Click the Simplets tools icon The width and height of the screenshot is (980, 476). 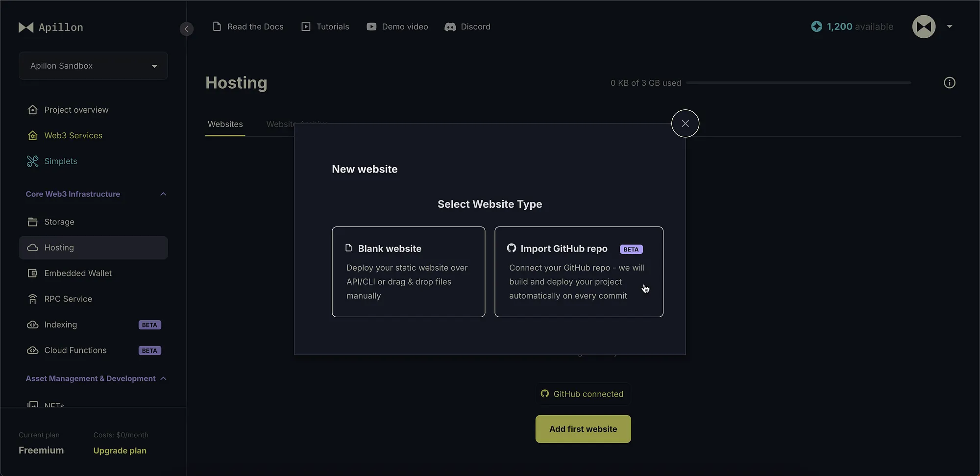pyautogui.click(x=32, y=161)
